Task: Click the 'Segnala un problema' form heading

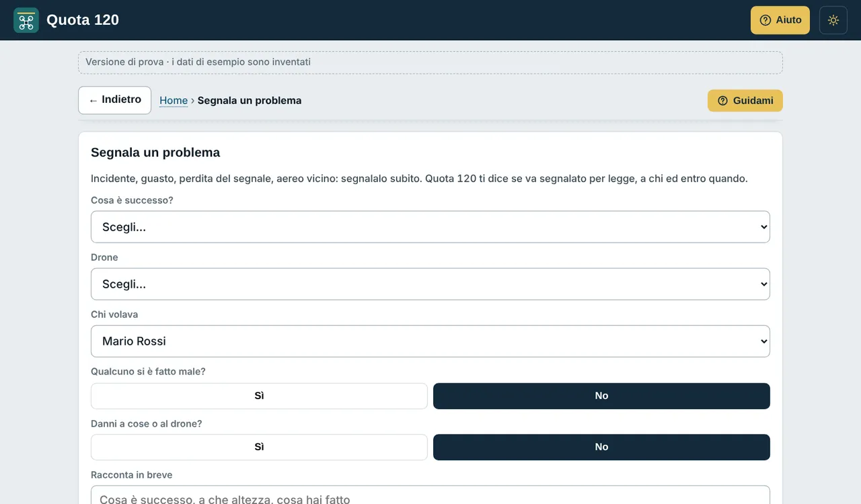Action: point(155,153)
